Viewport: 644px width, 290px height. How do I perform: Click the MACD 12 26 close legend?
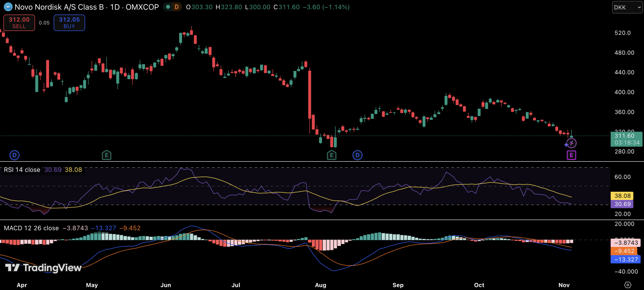click(x=31, y=228)
